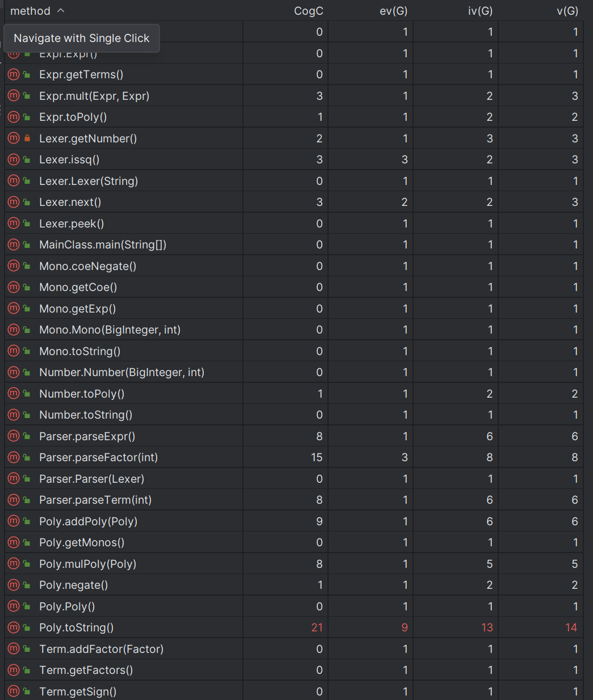Click the green unlock icon beside Mono.getCoe()

click(27, 287)
